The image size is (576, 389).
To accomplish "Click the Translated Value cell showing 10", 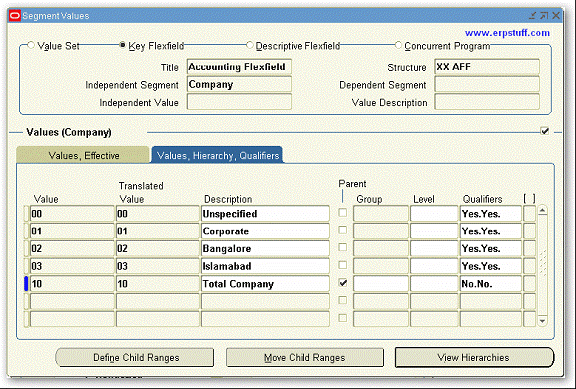I will (x=158, y=284).
